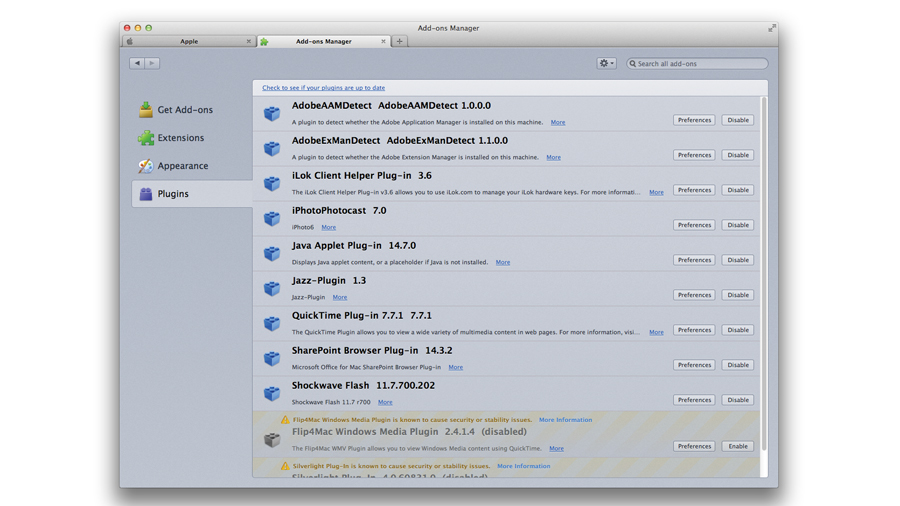Click the AdobeExManDetect plugin brick icon
The width and height of the screenshot is (900, 506).
pos(272,149)
